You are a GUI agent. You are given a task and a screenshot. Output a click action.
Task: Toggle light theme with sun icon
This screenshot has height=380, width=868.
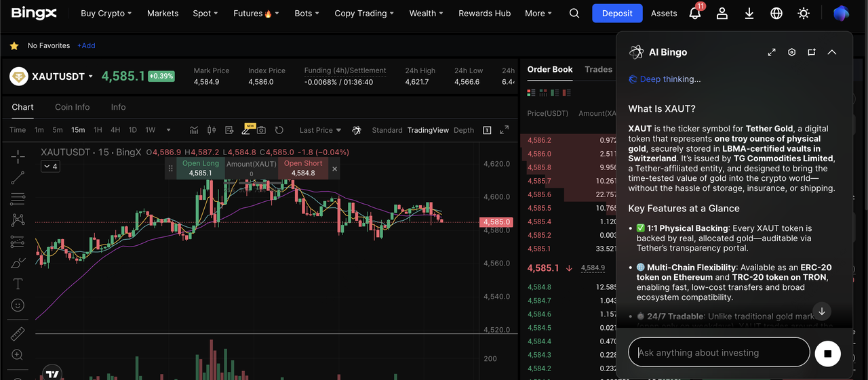[804, 14]
